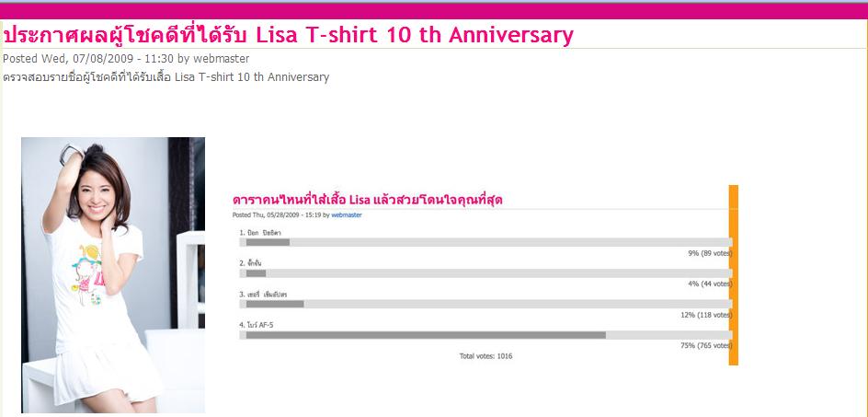Click the T-shirt cartoon graphic on photo

[x=88, y=274]
